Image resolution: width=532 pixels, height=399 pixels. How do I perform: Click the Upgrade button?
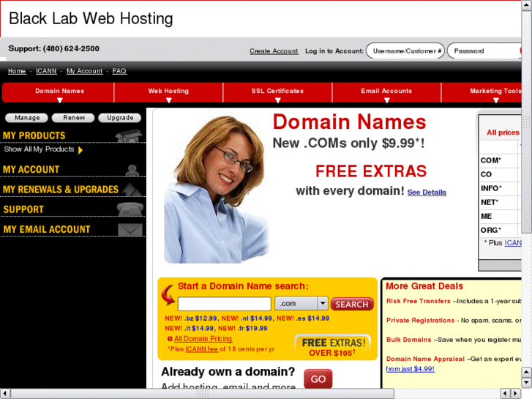click(x=120, y=118)
